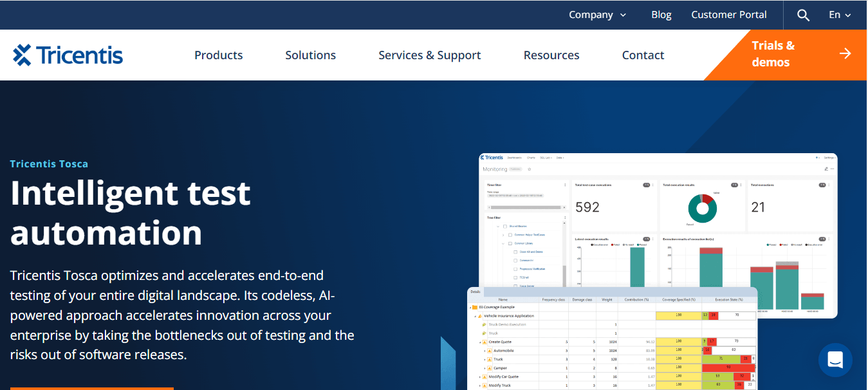
Task: Click the Camper row in table
Action: click(x=613, y=368)
